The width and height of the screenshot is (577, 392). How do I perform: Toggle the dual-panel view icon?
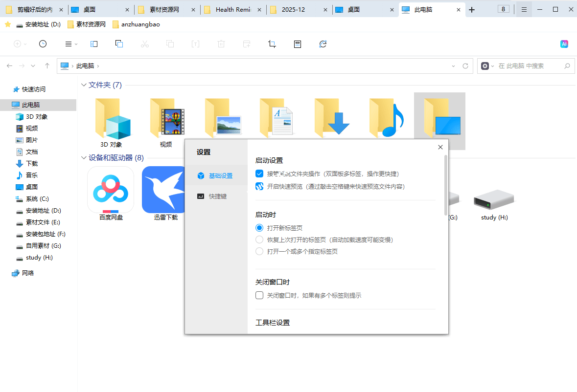[93, 44]
